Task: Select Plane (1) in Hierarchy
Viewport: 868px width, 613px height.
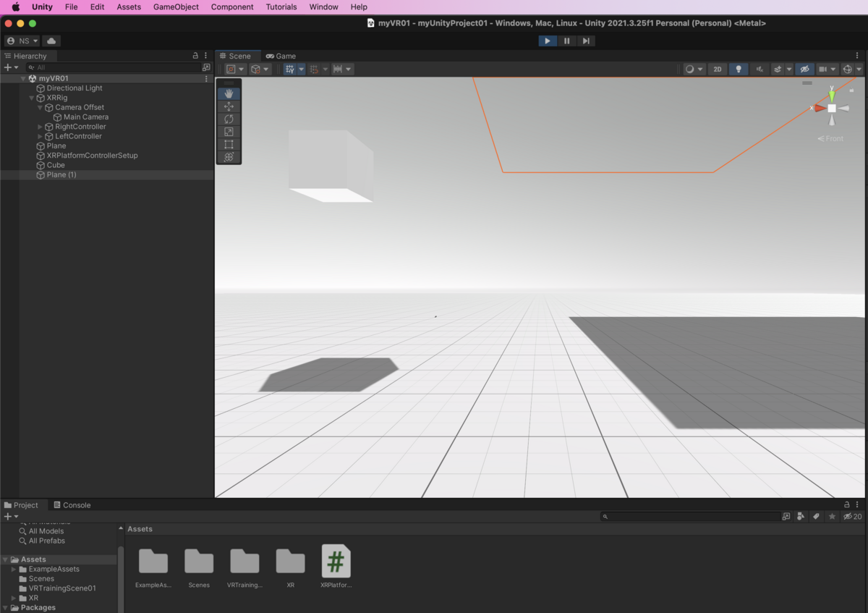Action: click(61, 175)
